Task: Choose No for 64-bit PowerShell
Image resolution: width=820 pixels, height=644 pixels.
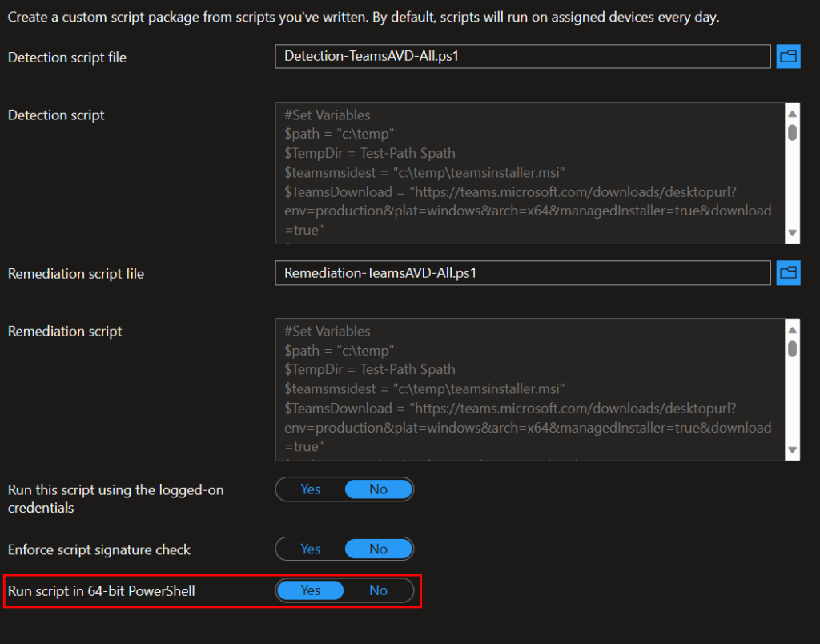Action: pos(378,590)
